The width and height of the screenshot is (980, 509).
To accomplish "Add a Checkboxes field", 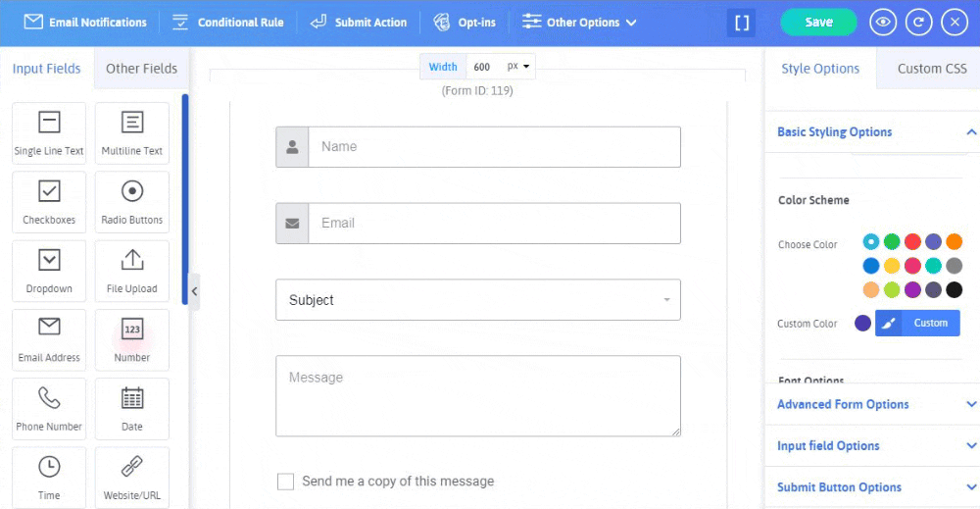I will 49,202.
